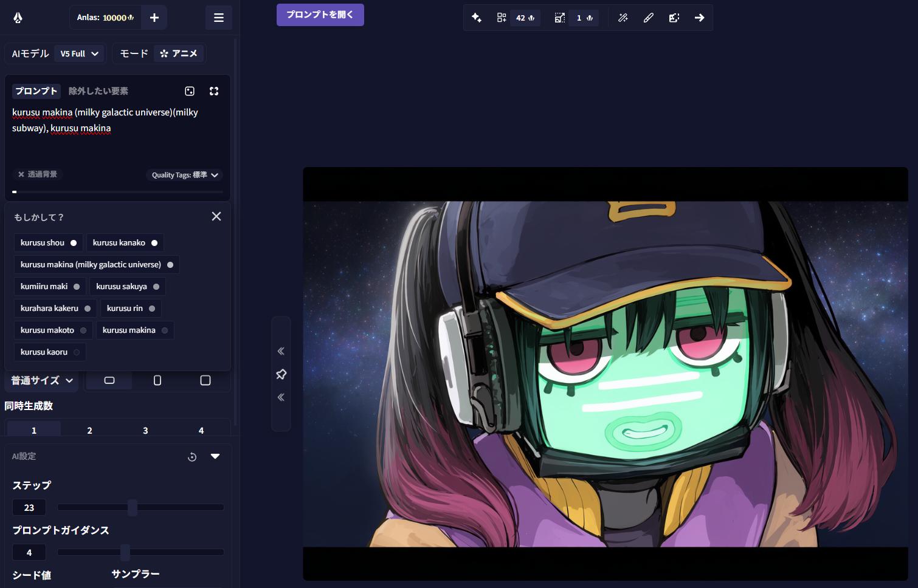
Task: Upscale the image using the 1 Anlas button
Action: tap(575, 18)
